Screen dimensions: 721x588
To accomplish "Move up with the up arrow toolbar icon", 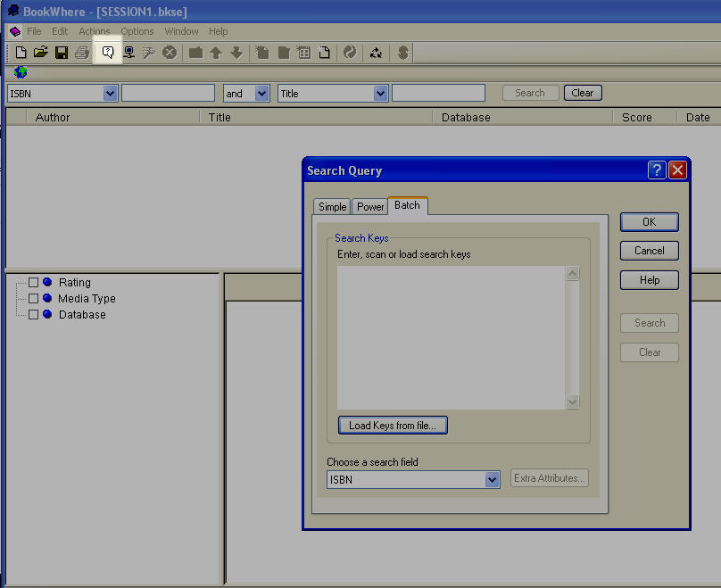I will [x=216, y=53].
